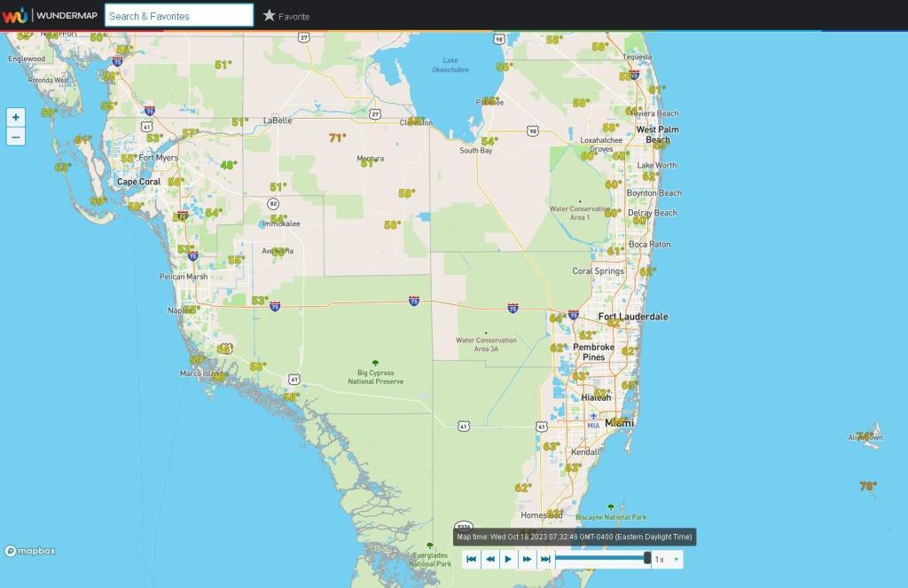
Task: Click the Everglades National Park tree icon
Action: (x=430, y=545)
